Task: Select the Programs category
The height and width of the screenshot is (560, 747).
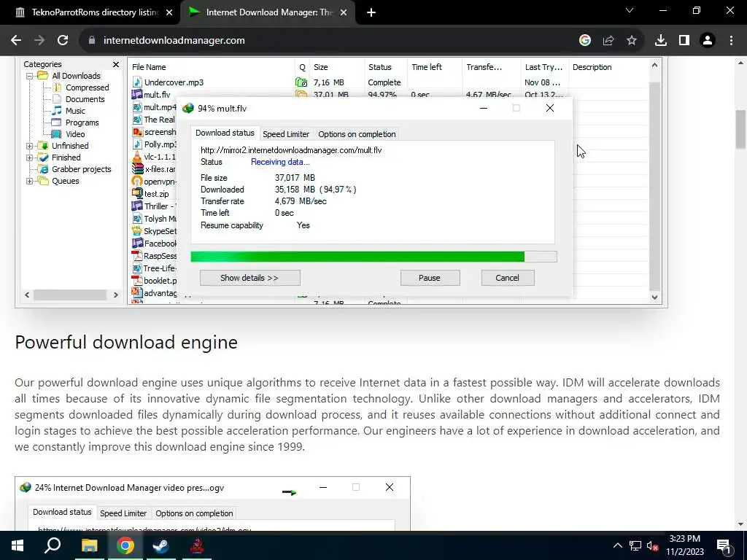Action: pos(82,122)
